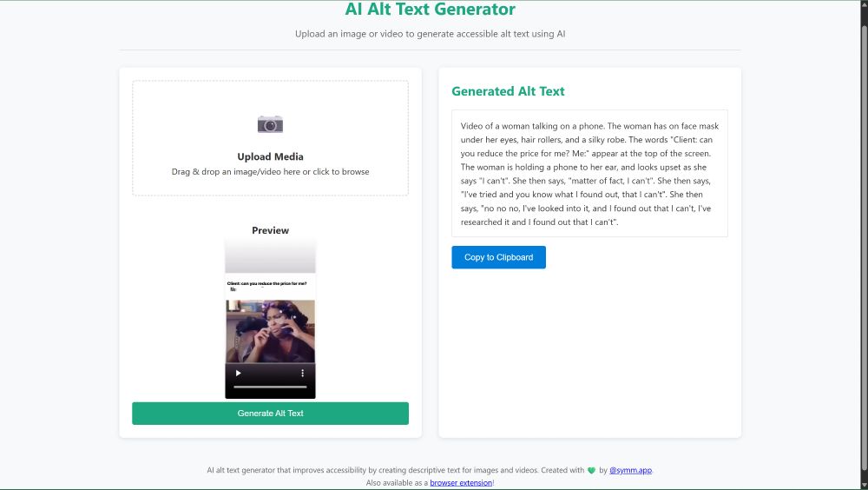Click the camera icon in the upload area
The image size is (868, 490).
[x=270, y=124]
